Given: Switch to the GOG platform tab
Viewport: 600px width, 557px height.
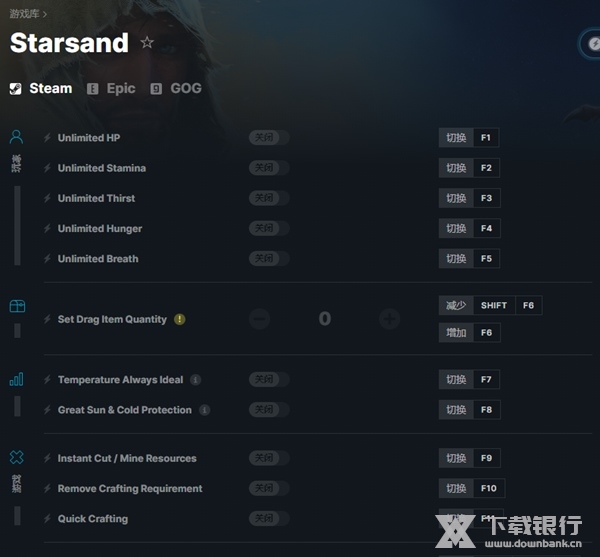Looking at the screenshot, I should [x=176, y=88].
